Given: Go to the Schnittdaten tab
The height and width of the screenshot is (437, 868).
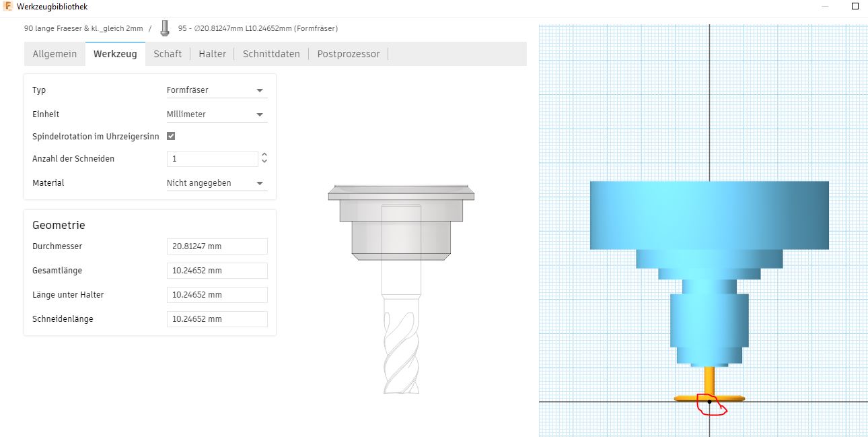Looking at the screenshot, I should pos(271,54).
